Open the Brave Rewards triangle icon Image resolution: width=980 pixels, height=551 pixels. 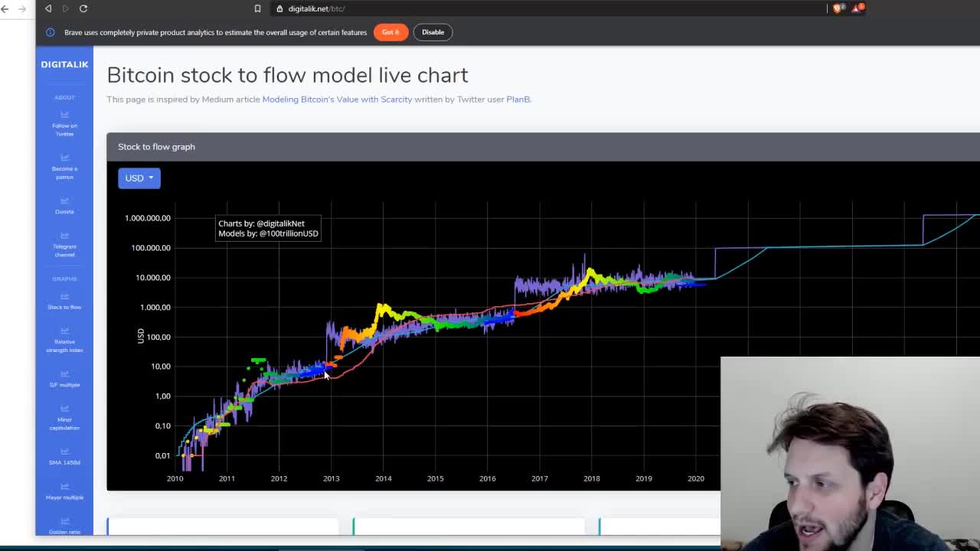tap(857, 8)
